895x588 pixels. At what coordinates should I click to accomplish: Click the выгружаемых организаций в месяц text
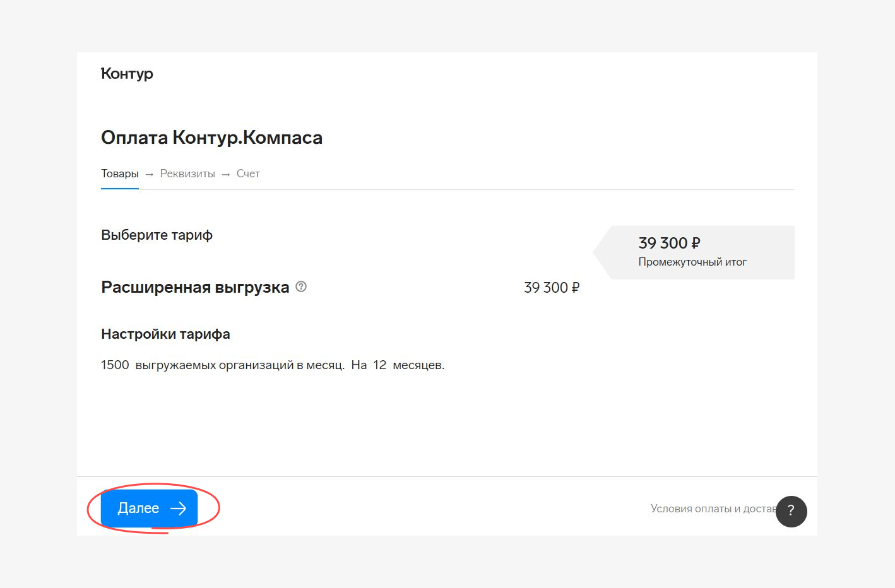click(240, 365)
